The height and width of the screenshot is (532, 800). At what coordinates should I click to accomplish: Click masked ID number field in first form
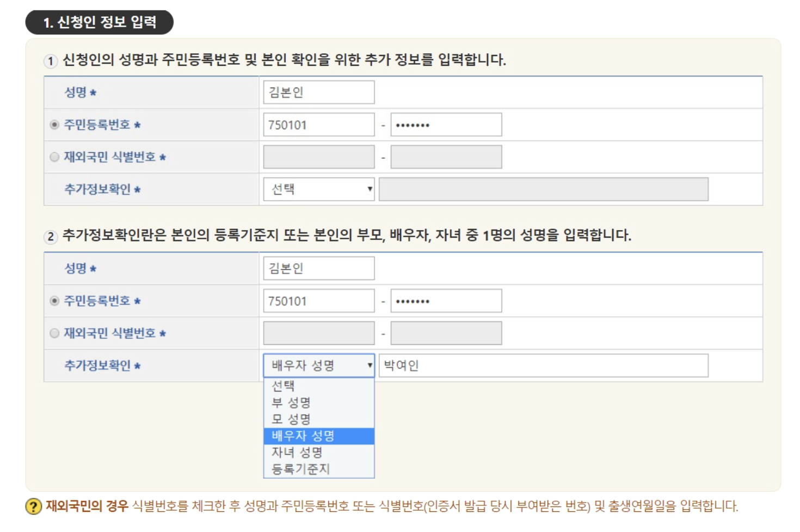coord(446,125)
